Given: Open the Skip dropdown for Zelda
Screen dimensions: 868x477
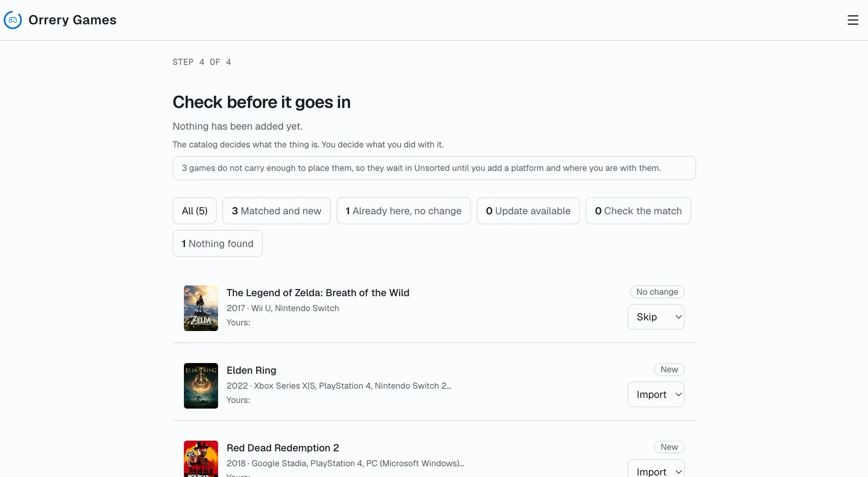Looking at the screenshot, I should 656,317.
